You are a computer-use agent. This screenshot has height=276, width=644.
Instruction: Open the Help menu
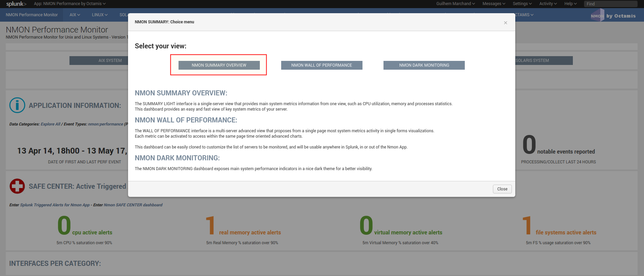click(x=570, y=4)
